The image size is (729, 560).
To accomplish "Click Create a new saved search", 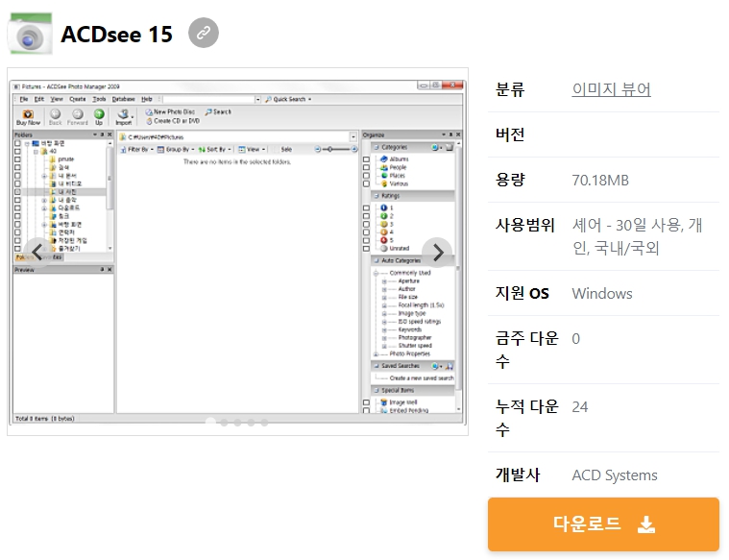I will pyautogui.click(x=422, y=378).
